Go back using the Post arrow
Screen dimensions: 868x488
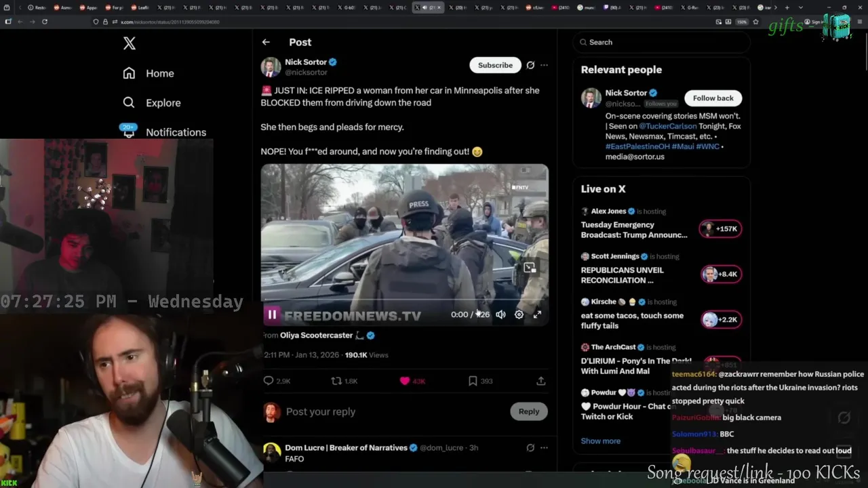point(266,42)
